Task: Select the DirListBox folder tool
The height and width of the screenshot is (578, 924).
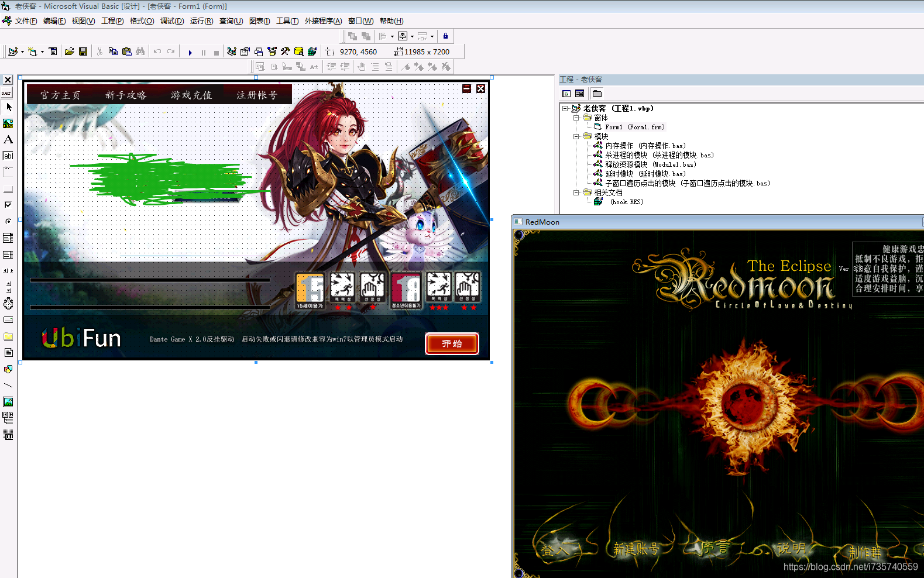Action: [x=8, y=336]
